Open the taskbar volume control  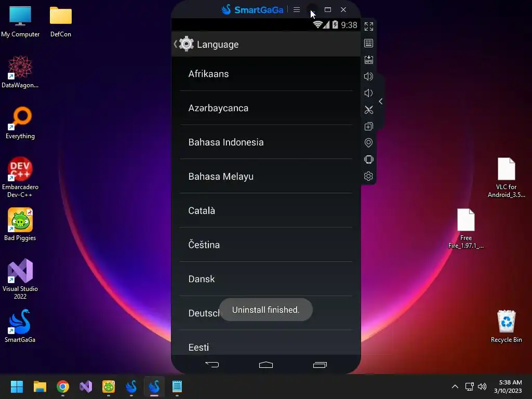click(482, 387)
